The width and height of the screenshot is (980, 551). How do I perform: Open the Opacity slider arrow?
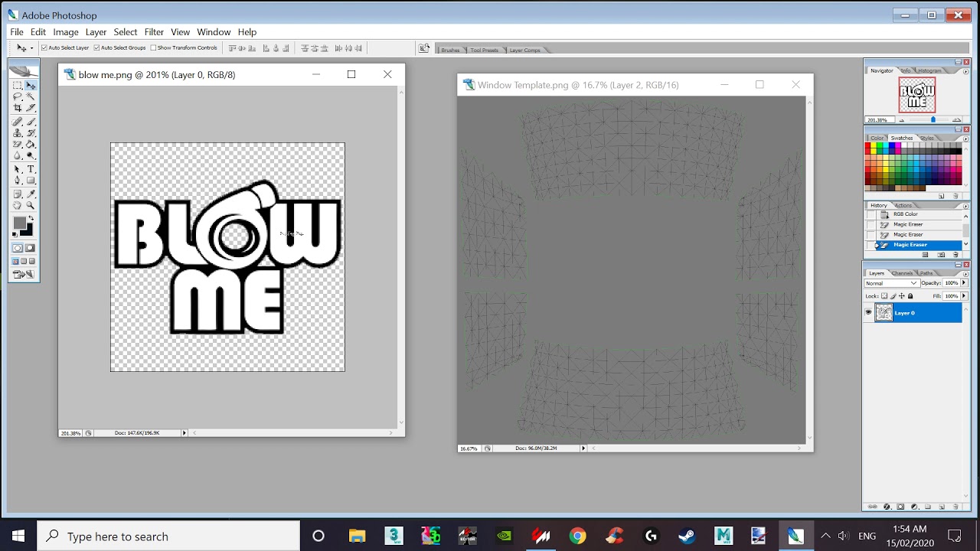pyautogui.click(x=964, y=282)
